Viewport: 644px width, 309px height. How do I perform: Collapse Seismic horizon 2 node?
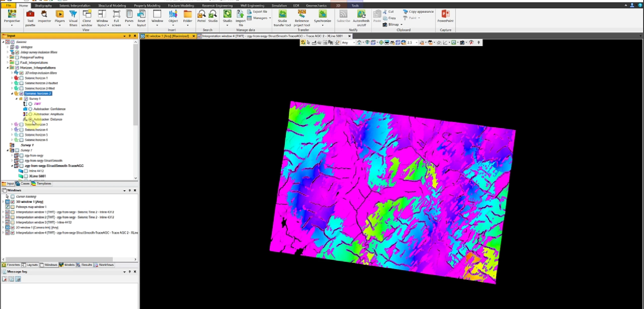click(12, 93)
